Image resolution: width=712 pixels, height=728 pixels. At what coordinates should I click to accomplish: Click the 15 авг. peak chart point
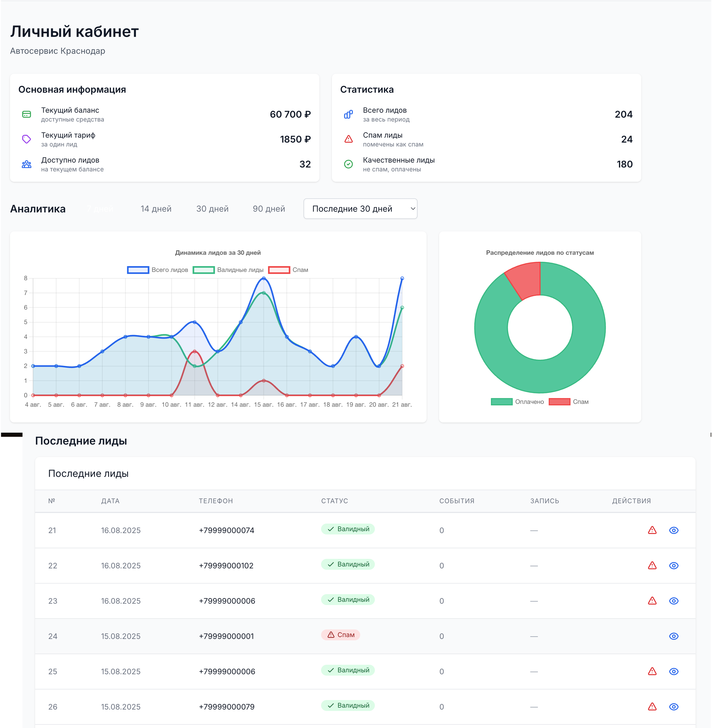264,278
